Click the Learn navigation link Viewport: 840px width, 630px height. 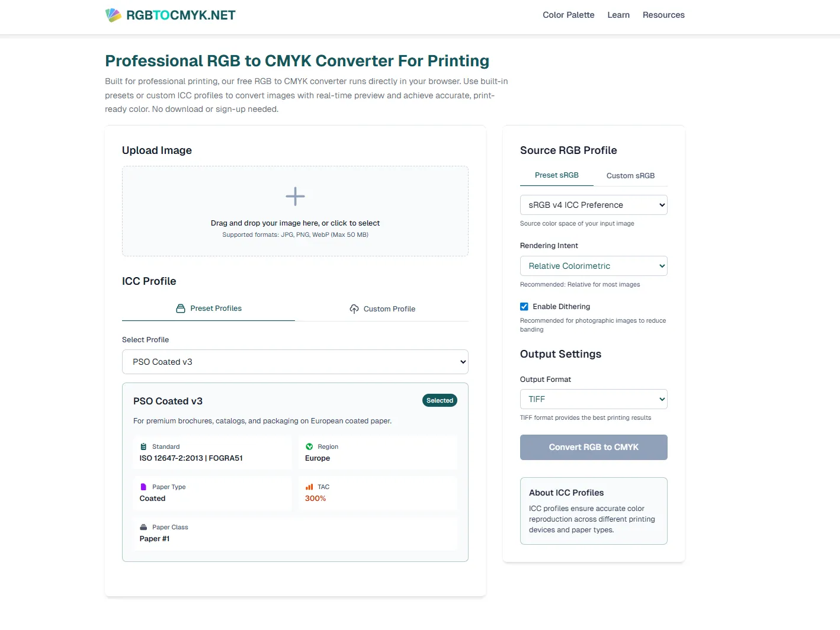coord(618,15)
